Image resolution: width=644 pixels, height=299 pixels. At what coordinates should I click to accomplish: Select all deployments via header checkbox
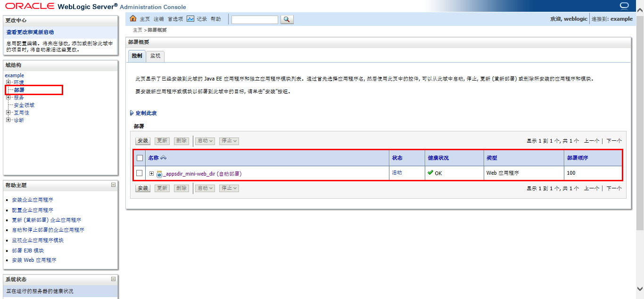[x=140, y=158]
